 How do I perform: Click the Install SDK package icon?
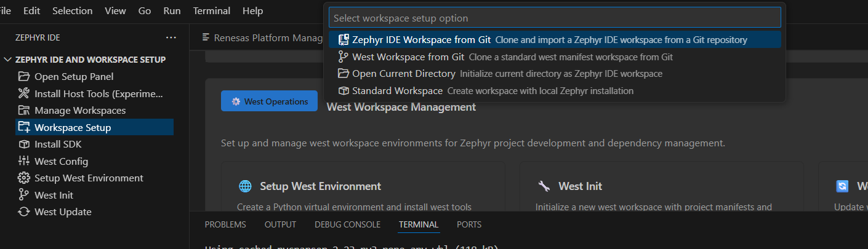tap(24, 144)
